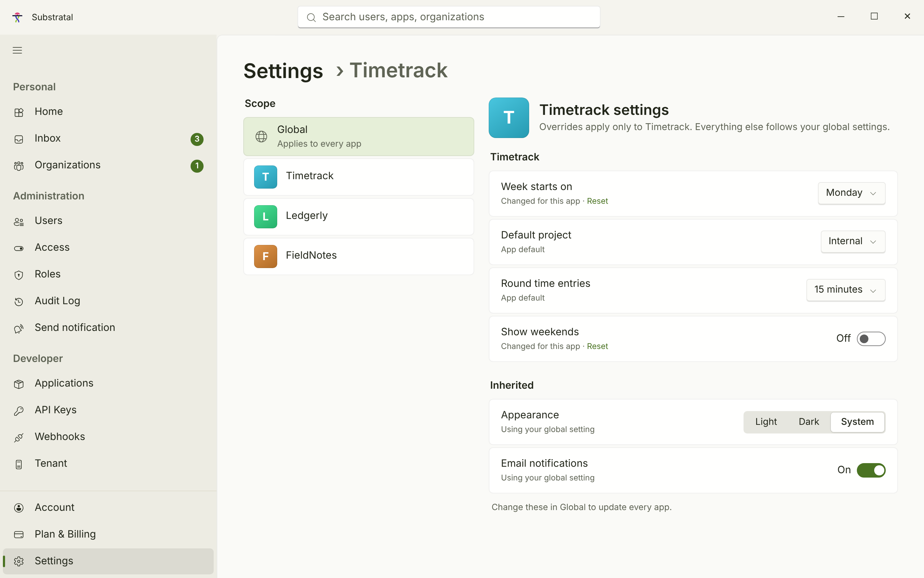Click Send notification bell icon
This screenshot has width=924, height=578.
tap(19, 329)
